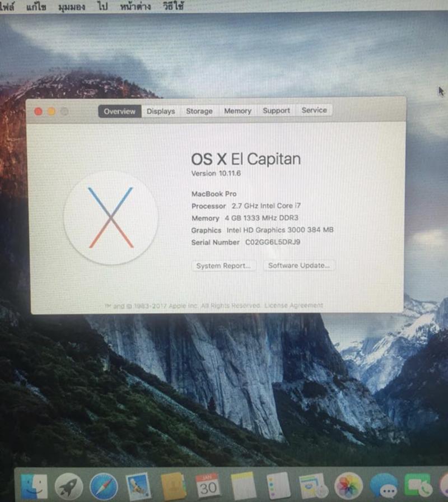448x502 pixels.
Task: Close the About This Mac window
Action: pos(39,111)
